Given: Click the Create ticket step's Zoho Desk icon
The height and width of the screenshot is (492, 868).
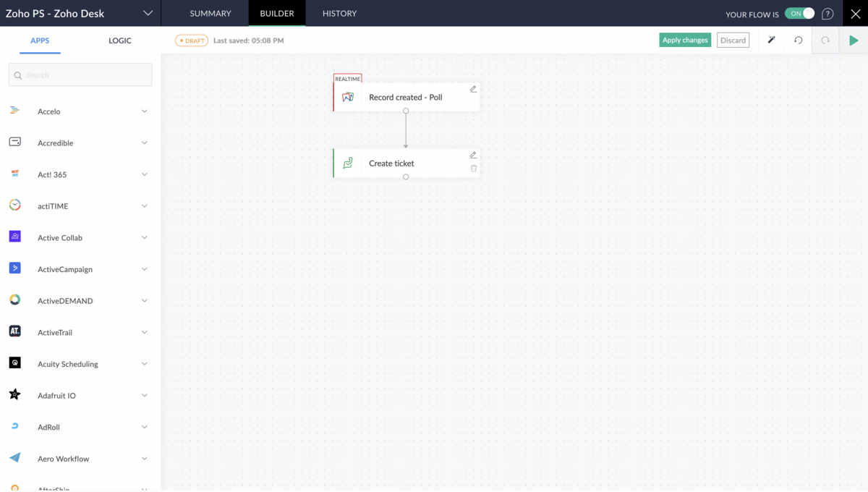Looking at the screenshot, I should (x=348, y=163).
